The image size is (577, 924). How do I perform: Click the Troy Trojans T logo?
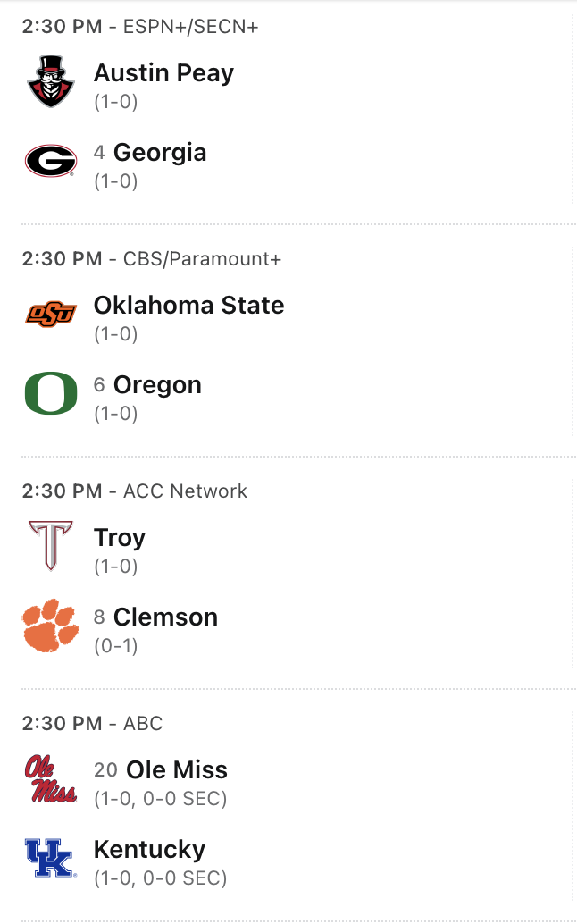[50, 546]
